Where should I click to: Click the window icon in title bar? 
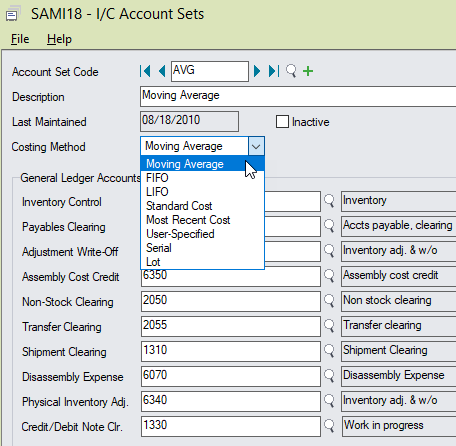[13, 14]
